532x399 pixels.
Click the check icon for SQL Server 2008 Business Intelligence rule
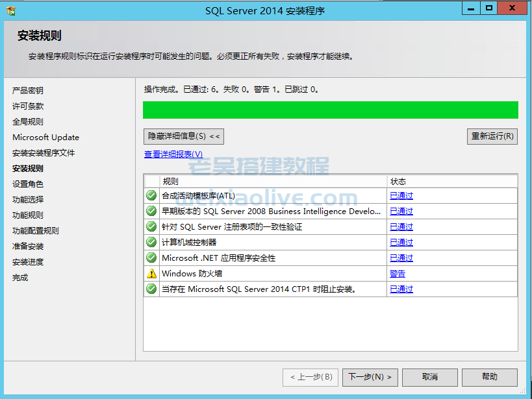[151, 211]
